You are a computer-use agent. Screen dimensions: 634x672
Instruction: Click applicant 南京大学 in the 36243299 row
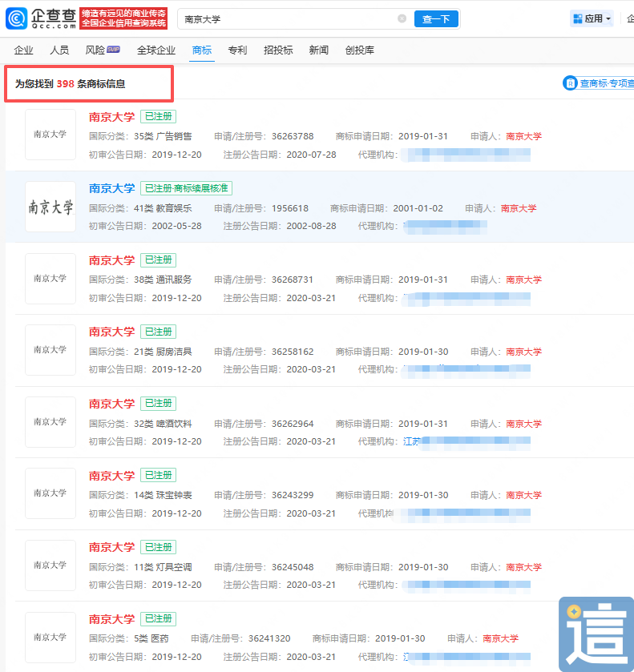click(x=523, y=495)
